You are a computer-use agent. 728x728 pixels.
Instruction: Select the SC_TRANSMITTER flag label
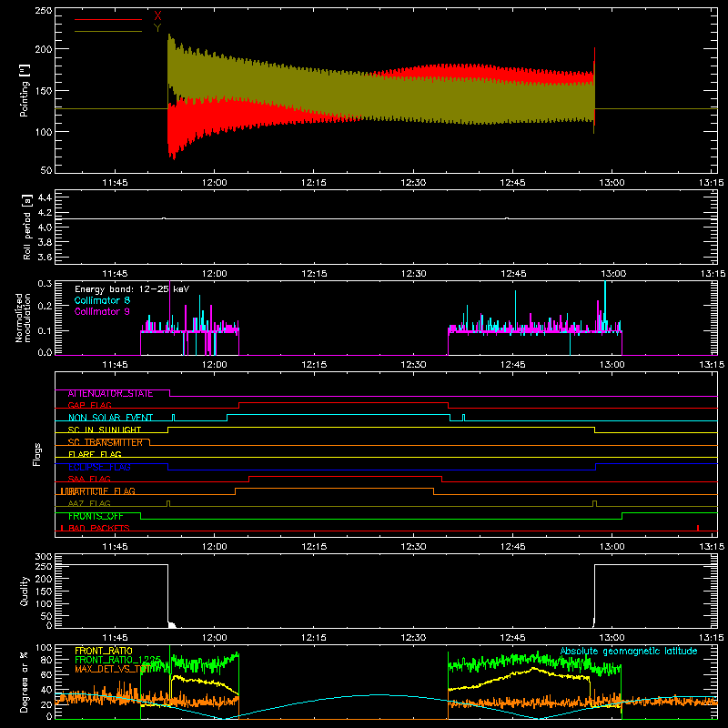(x=106, y=442)
